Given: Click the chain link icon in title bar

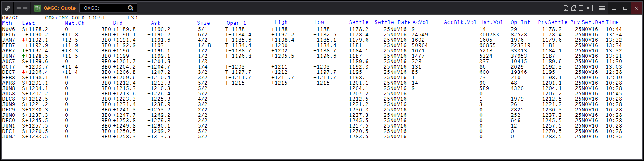Looking at the screenshot, I should coord(7,8).
